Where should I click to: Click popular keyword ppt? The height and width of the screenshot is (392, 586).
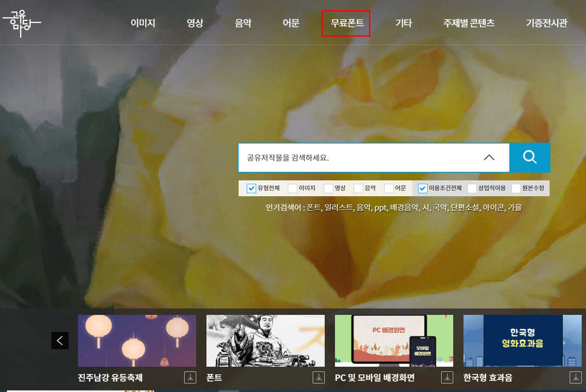coord(380,208)
